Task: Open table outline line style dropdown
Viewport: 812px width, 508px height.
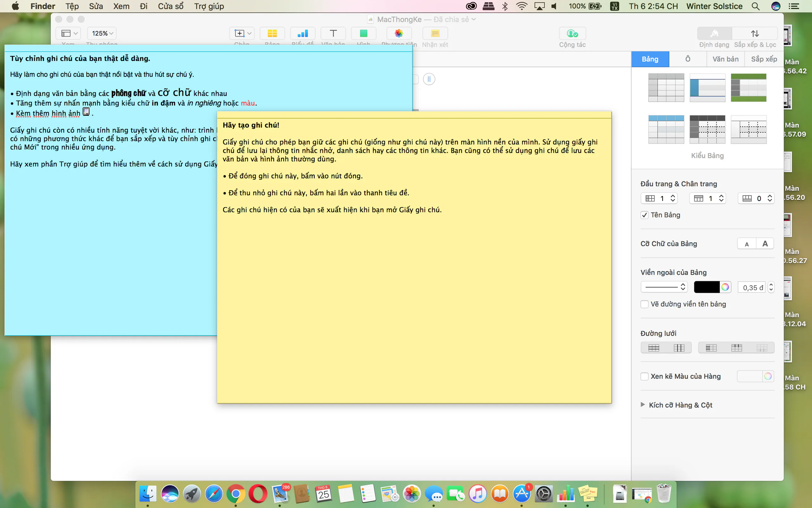Action: (x=664, y=287)
